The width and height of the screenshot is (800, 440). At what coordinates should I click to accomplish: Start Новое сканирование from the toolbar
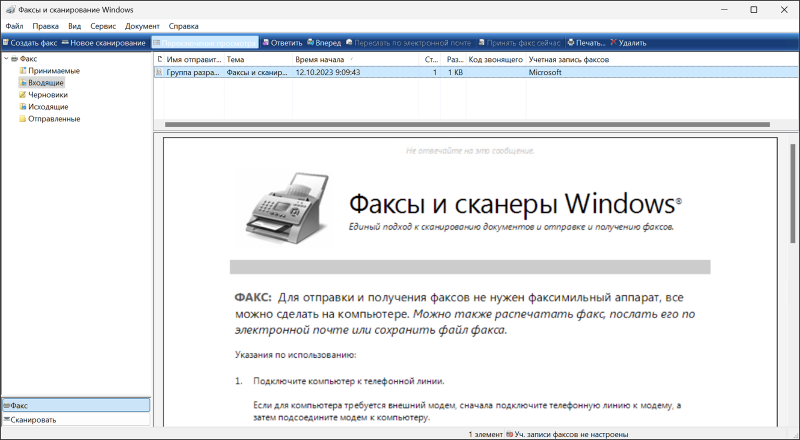(x=103, y=43)
